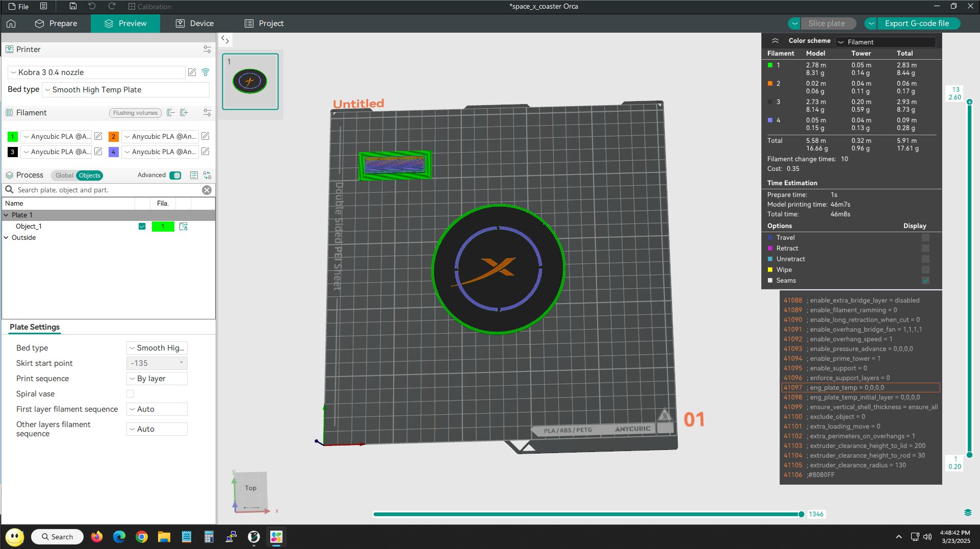Click the printer Wi-Fi connection icon
Screen dimensions: 980x549
205,72
